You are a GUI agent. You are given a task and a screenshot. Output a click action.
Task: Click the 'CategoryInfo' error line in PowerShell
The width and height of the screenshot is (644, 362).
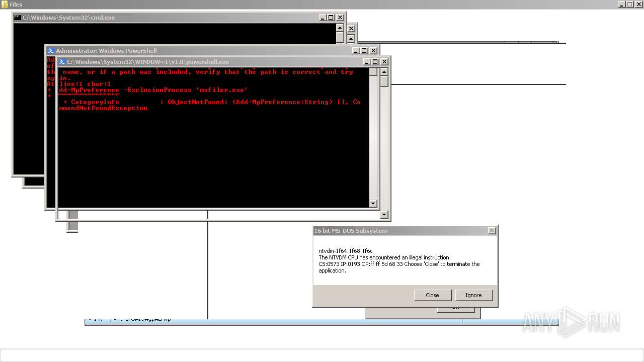point(212,102)
